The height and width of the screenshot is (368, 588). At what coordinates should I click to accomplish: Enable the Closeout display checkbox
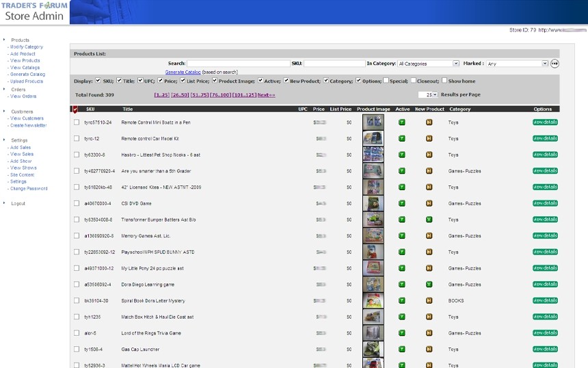pos(413,80)
